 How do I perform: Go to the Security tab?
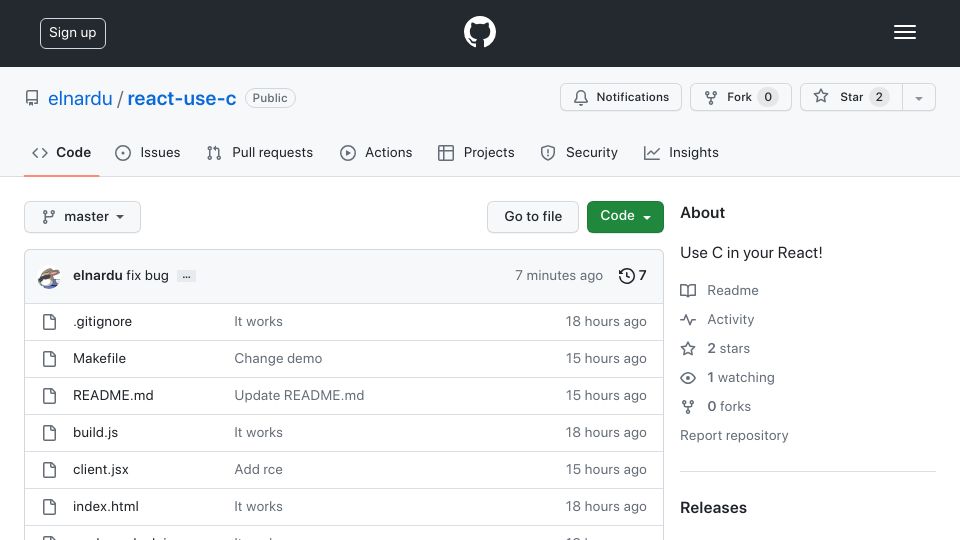(579, 152)
